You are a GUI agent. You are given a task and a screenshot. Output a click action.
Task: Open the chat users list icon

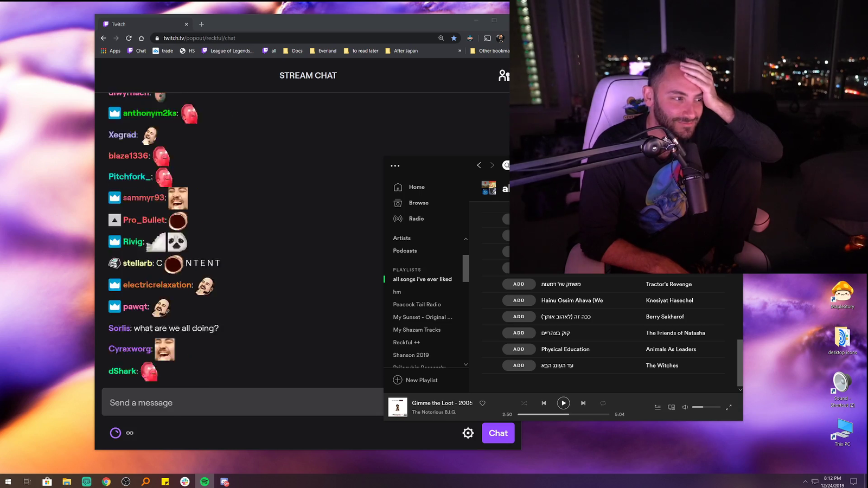(504, 75)
